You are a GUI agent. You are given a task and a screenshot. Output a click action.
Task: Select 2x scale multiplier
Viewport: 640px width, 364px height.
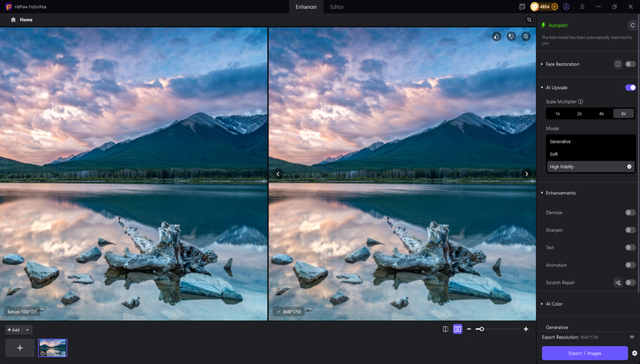coord(579,113)
